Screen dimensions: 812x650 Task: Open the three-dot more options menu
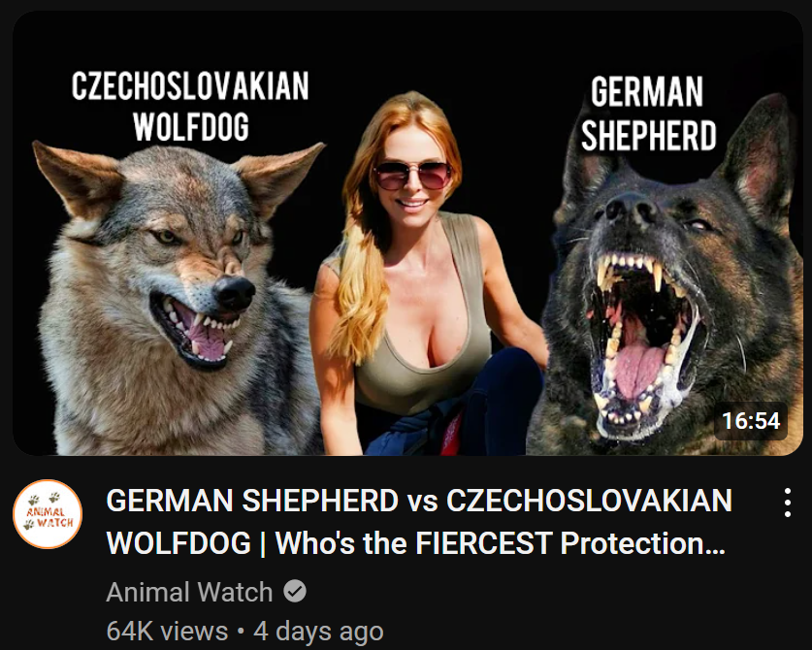pos(787,503)
